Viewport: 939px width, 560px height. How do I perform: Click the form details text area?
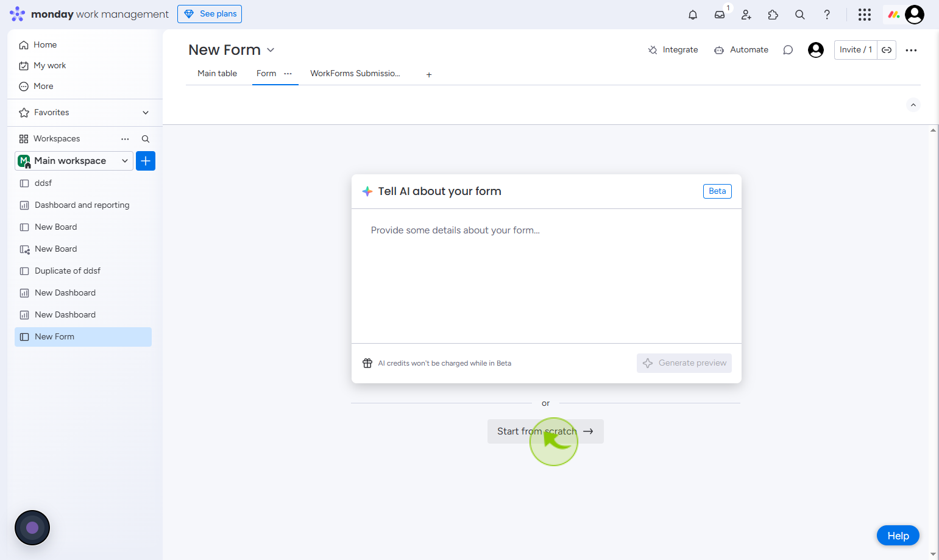(547, 276)
